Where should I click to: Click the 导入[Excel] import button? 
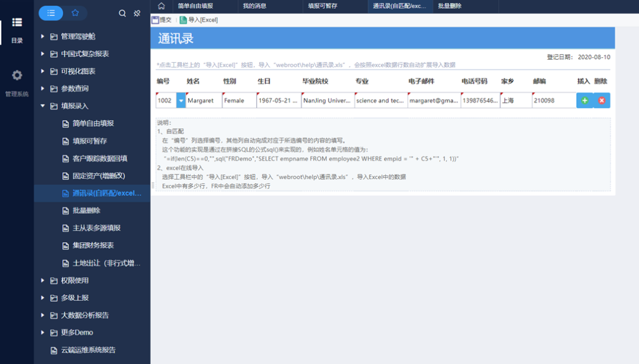(x=199, y=19)
